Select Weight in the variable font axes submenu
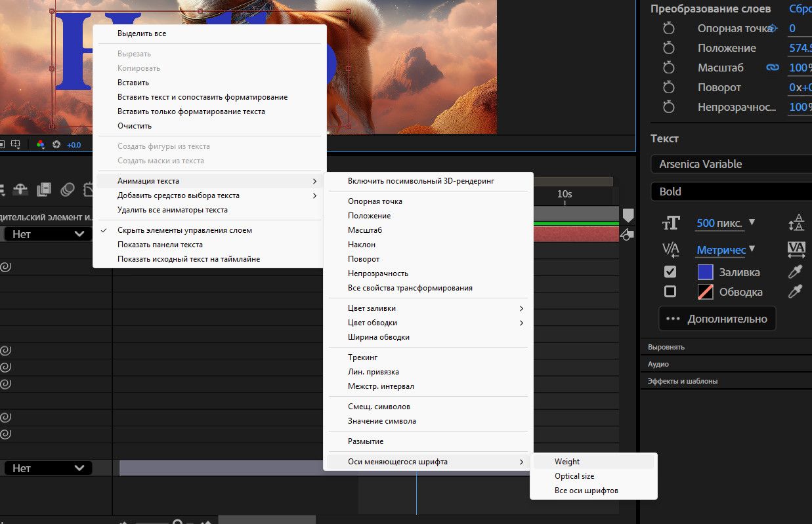 pyautogui.click(x=593, y=462)
